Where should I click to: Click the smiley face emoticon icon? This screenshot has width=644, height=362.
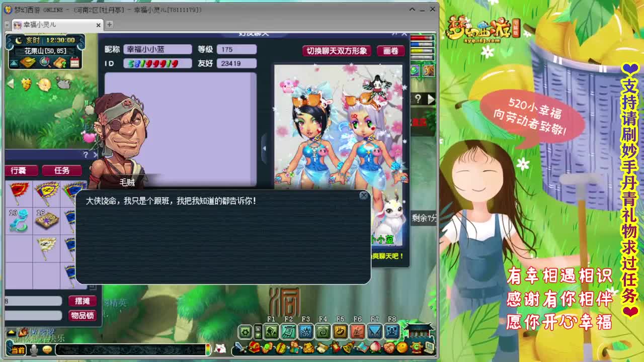pyautogui.click(x=402, y=347)
